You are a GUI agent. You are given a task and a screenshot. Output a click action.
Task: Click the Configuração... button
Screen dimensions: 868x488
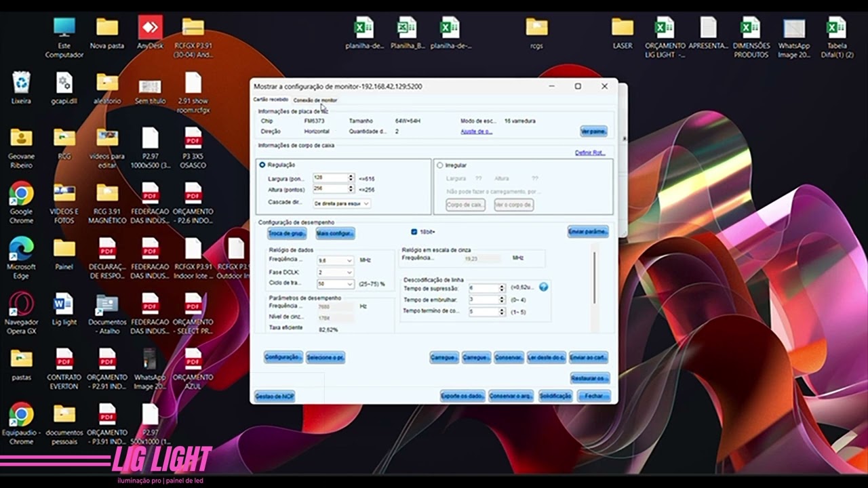(283, 357)
